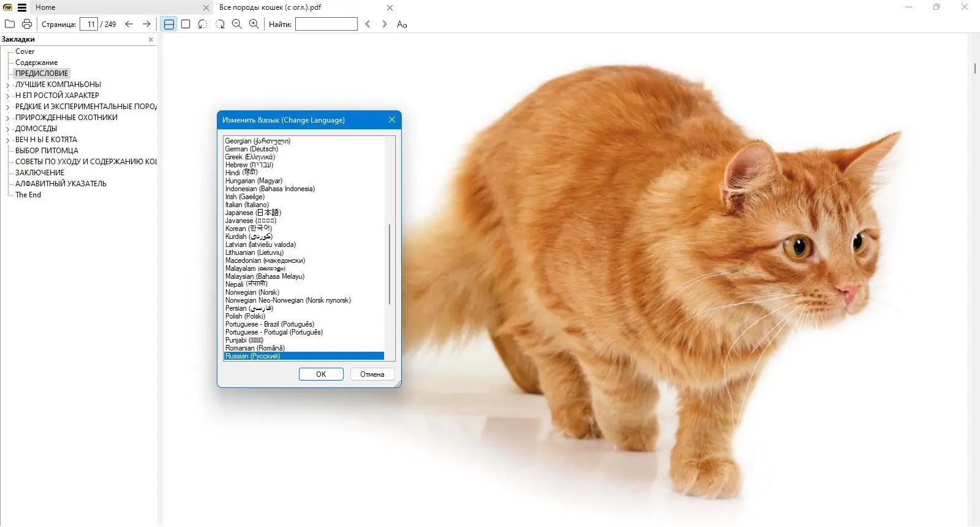
Task: Select Kurdish language entry
Action: pos(249,237)
